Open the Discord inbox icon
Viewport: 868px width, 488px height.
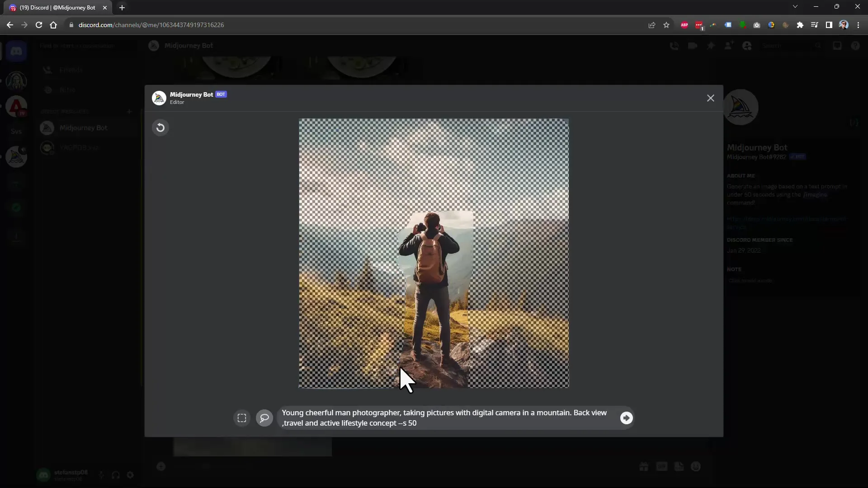click(x=837, y=46)
